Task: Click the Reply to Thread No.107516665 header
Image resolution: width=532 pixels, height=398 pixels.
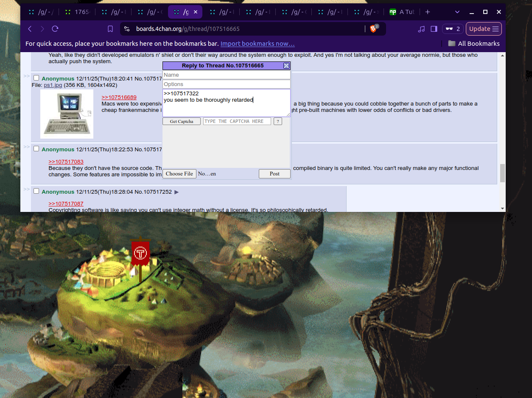Action: pos(223,66)
